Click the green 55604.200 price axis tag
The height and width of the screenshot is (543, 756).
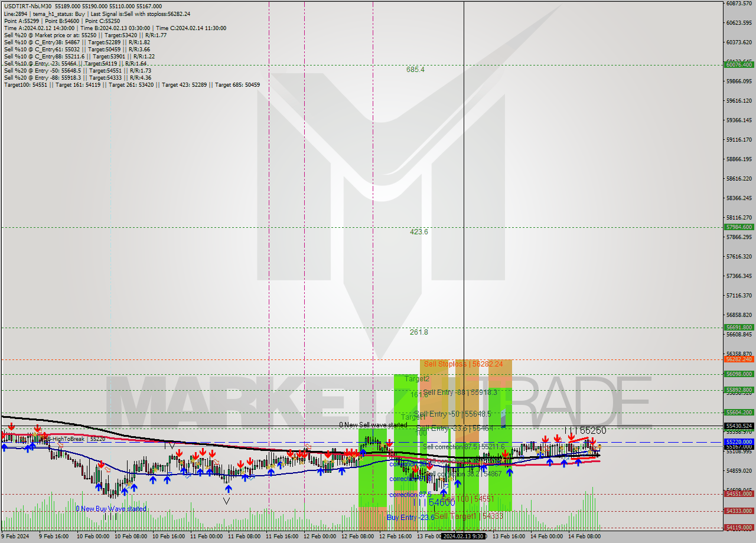(x=739, y=413)
